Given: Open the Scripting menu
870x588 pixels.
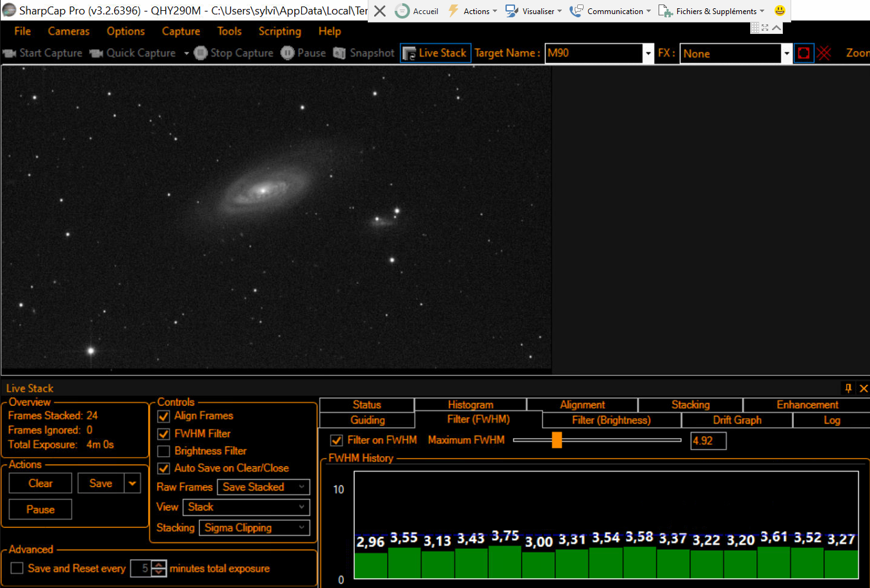Looking at the screenshot, I should click(279, 31).
